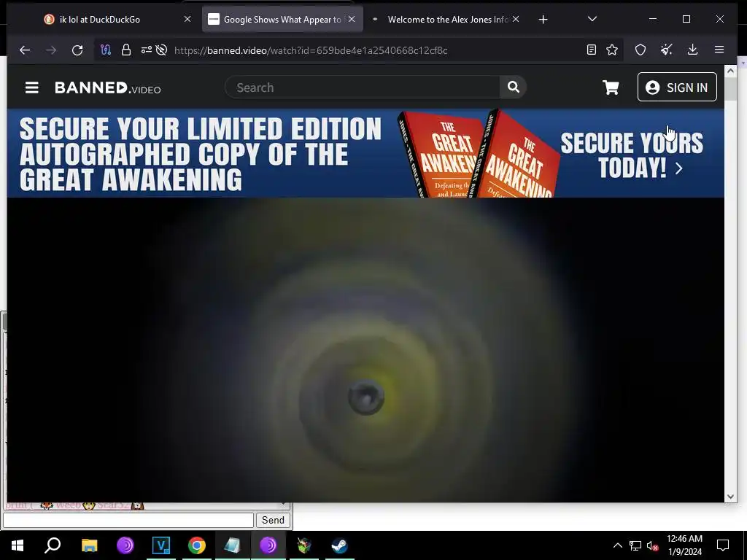Open the notification center
The width and height of the screenshot is (747, 560).
(723, 545)
